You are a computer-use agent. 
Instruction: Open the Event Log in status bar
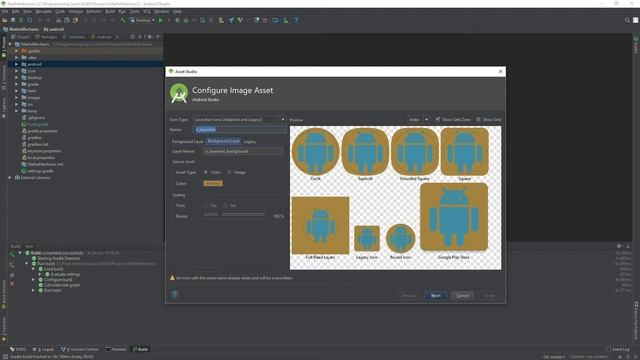[x=618, y=349]
